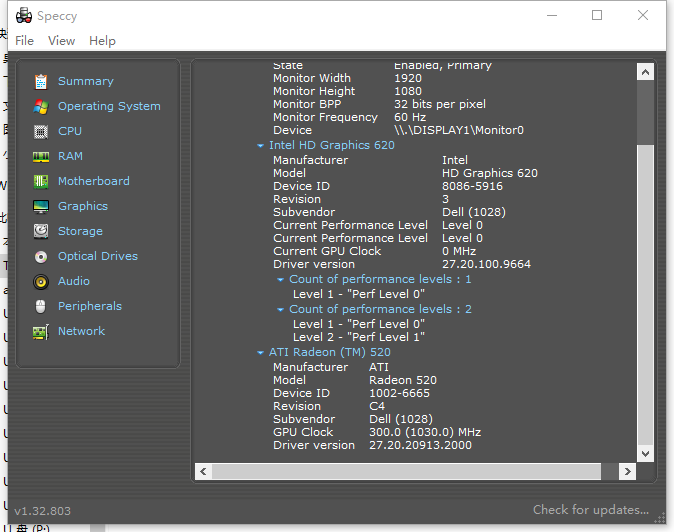Viewport: 674px width, 532px height.
Task: Click the ATI Revision C4 value
Action: click(377, 406)
